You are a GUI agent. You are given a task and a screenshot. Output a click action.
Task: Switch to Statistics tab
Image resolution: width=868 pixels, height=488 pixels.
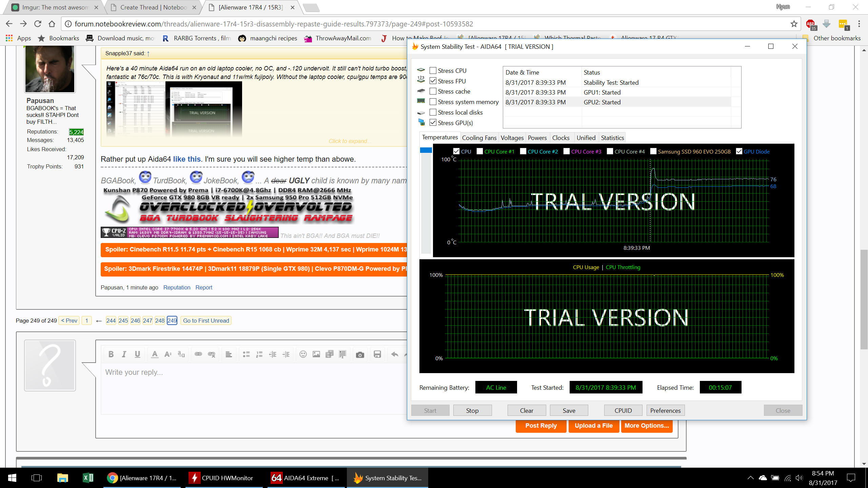(612, 138)
